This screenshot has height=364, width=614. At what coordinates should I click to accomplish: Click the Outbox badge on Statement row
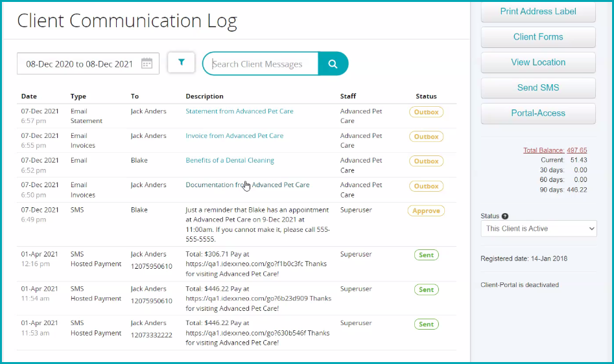coord(426,112)
